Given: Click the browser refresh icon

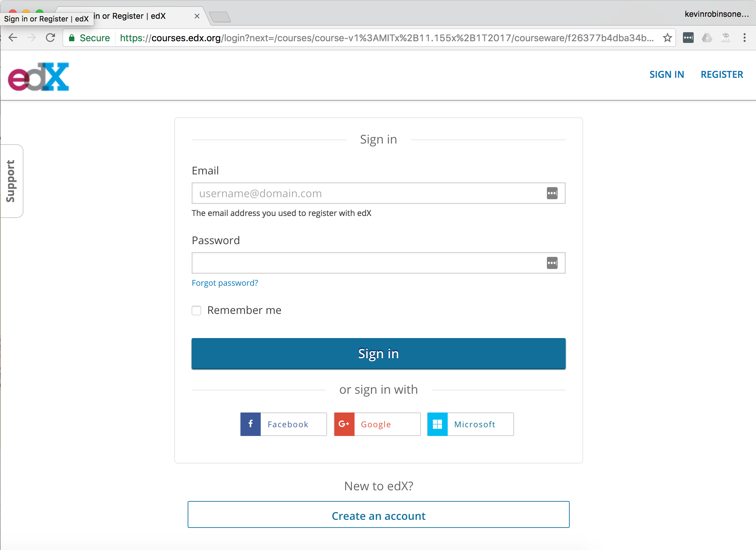Looking at the screenshot, I should 51,37.
